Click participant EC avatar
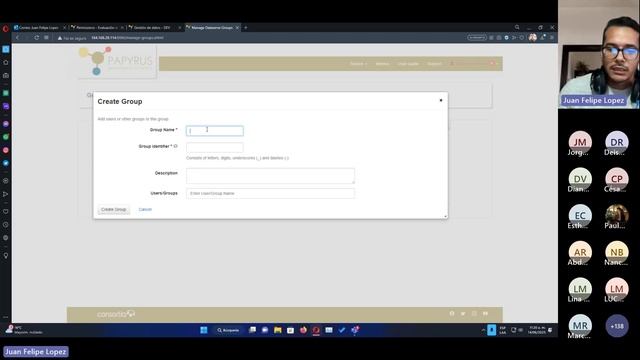Image resolution: width=640 pixels, height=360 pixels. point(580,216)
